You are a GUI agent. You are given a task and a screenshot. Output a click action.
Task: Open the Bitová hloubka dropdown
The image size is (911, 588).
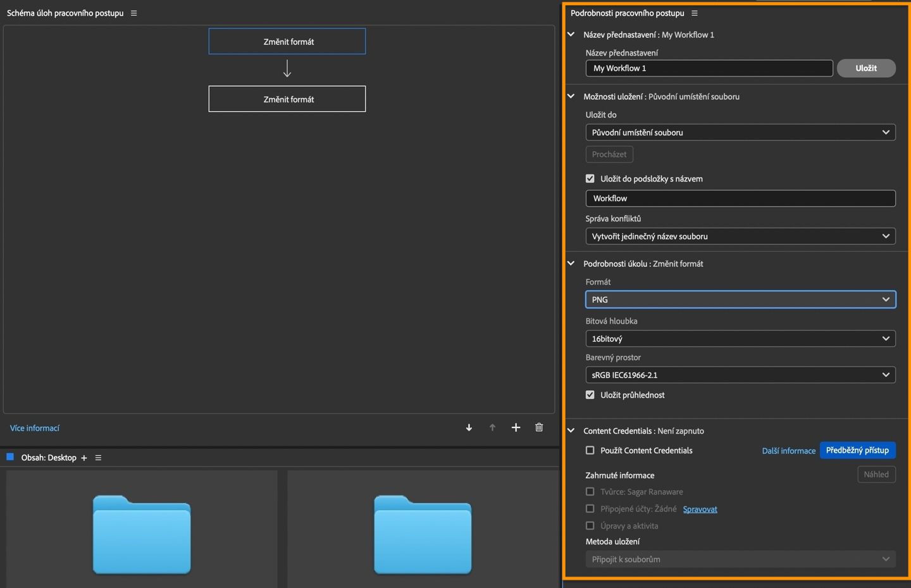coord(740,338)
